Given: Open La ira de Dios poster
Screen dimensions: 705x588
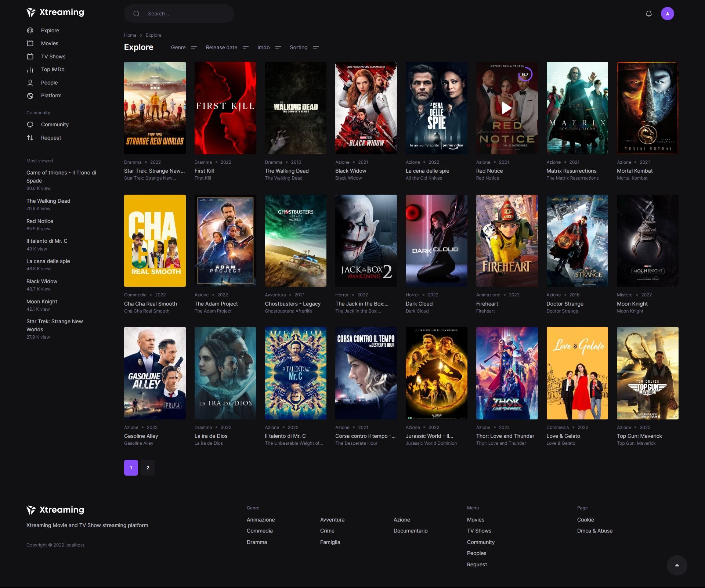Looking at the screenshot, I should 225,373.
